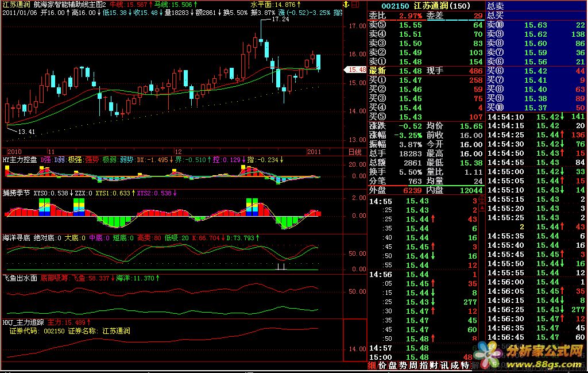Select the 价 tab at the bottom

click(x=382, y=365)
